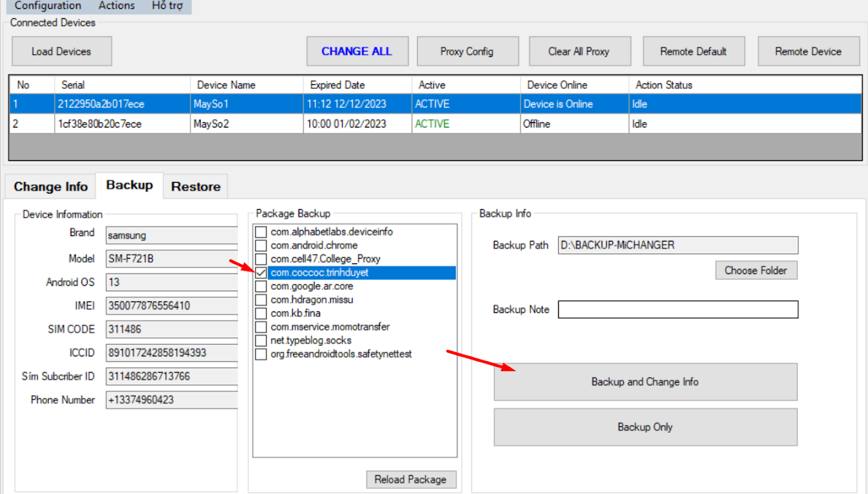Uncheck the com.coccoc.trinhduyet package
Screen dimensions: 868x494
pyautogui.click(x=261, y=273)
